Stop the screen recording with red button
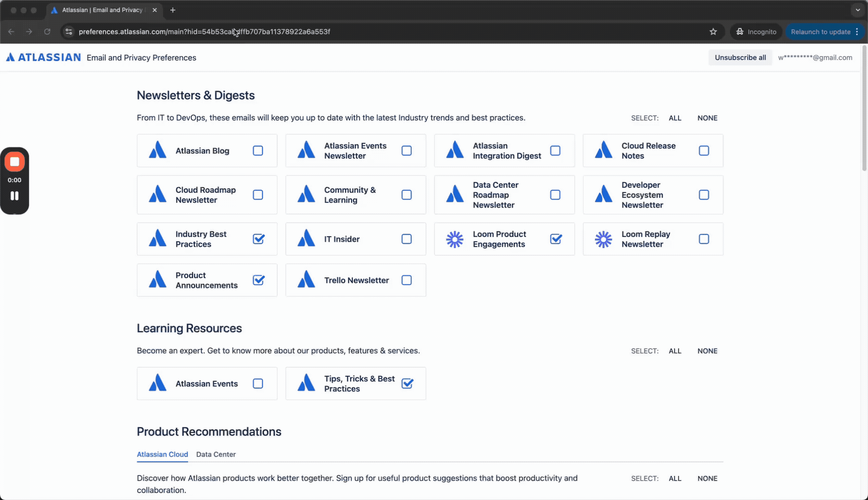The width and height of the screenshot is (868, 500). (x=14, y=162)
